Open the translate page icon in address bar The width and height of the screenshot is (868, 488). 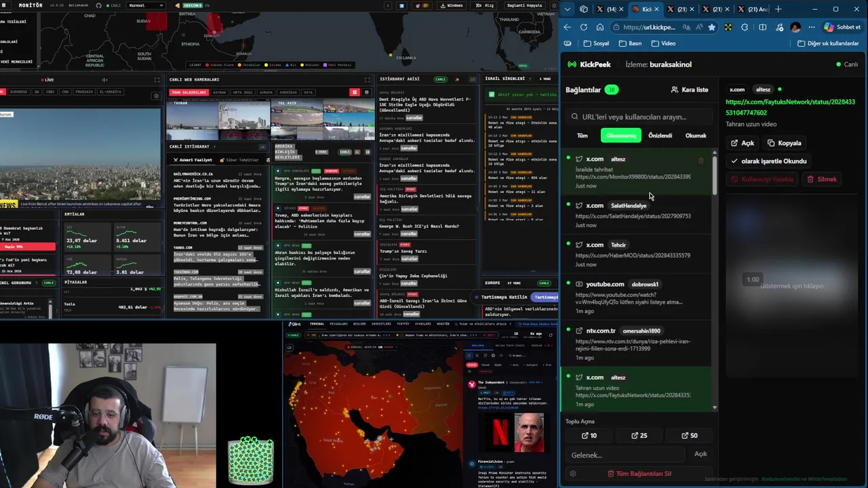pos(687,27)
